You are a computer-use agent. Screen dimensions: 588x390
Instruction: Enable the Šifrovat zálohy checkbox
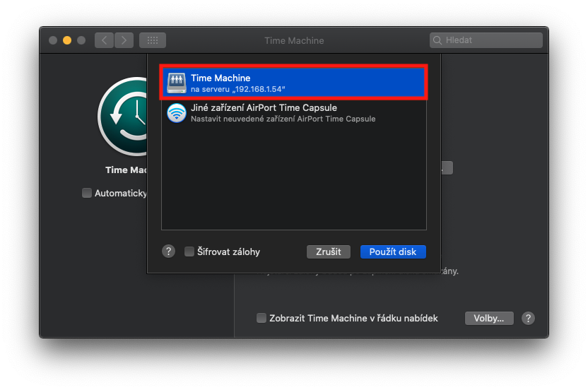coord(189,252)
